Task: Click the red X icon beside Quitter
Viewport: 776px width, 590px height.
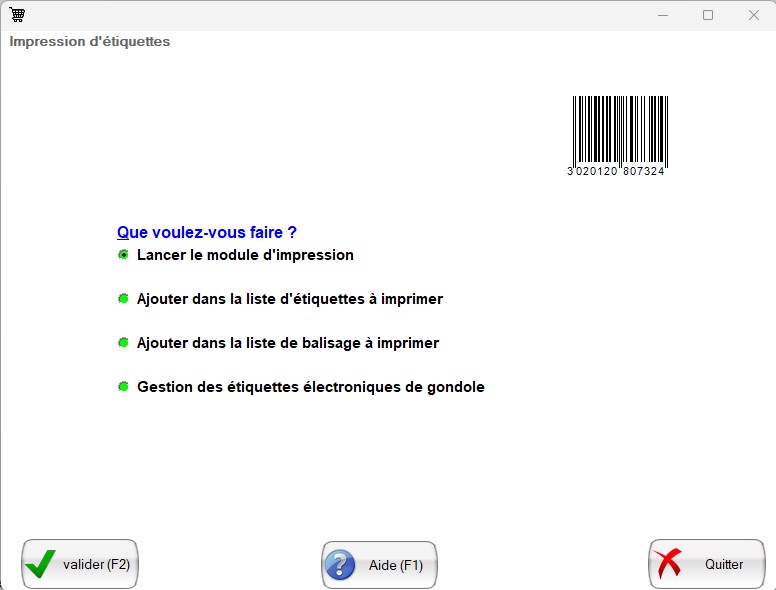Action: tap(668, 564)
